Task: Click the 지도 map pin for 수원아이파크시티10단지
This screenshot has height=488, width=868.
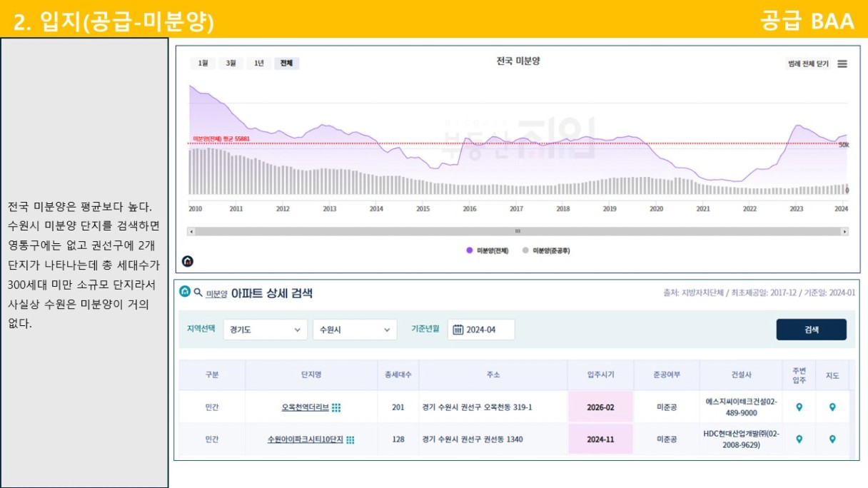Action: point(832,439)
